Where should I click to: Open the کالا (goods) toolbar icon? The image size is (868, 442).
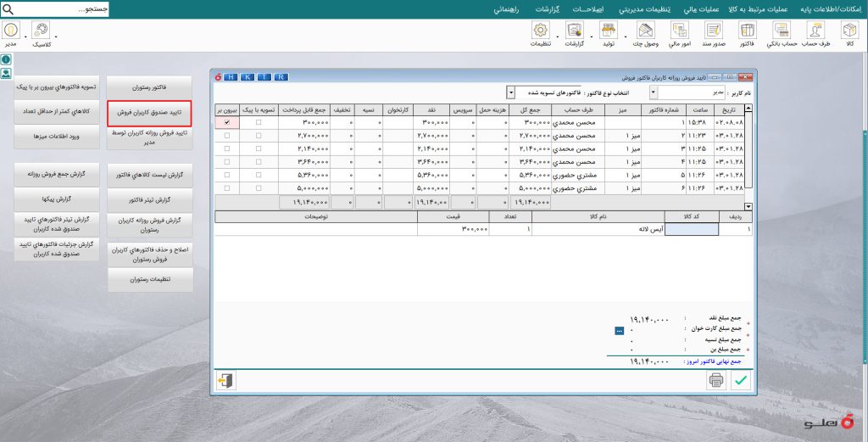(x=849, y=30)
